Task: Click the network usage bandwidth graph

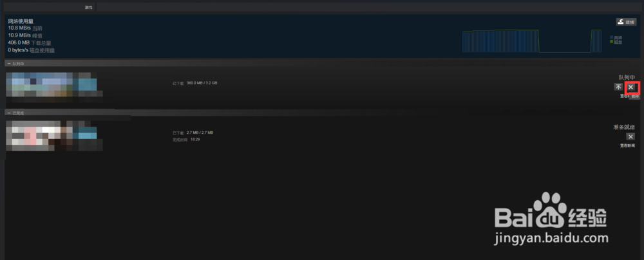Action: (533, 41)
